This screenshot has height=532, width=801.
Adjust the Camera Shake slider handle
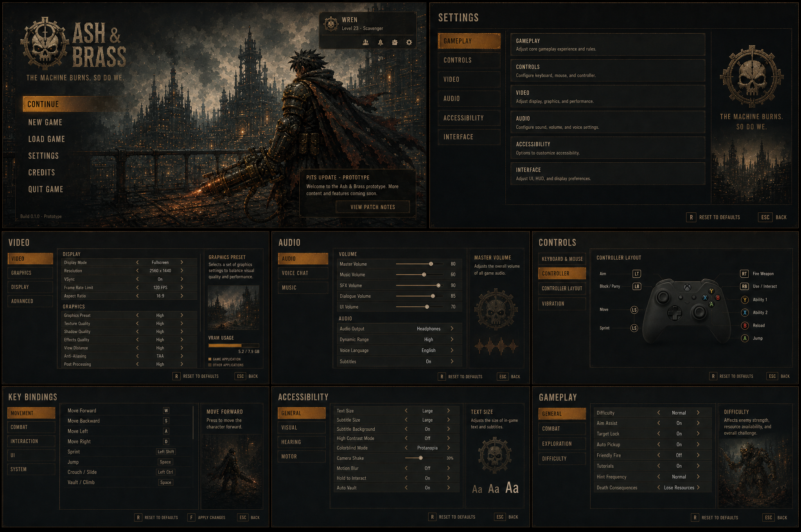(x=421, y=458)
